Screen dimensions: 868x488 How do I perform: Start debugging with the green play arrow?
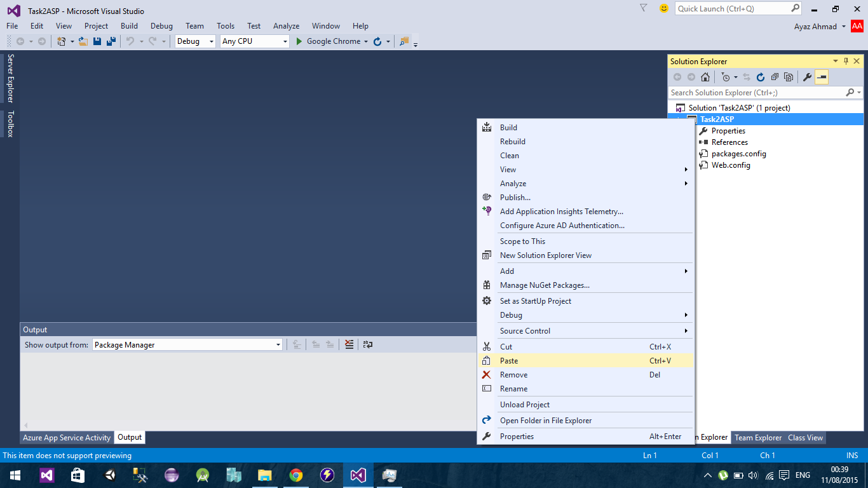point(300,41)
